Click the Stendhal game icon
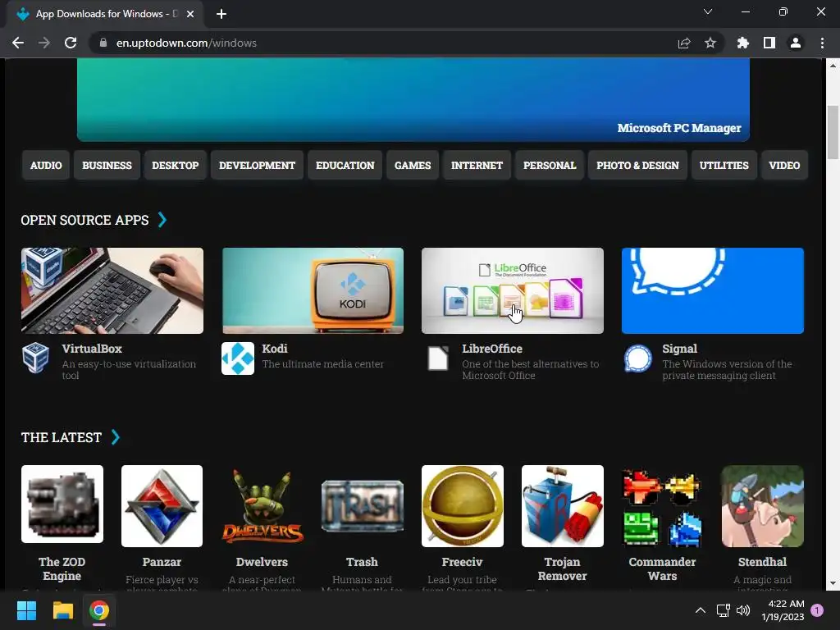Image resolution: width=840 pixels, height=630 pixels. tap(762, 505)
